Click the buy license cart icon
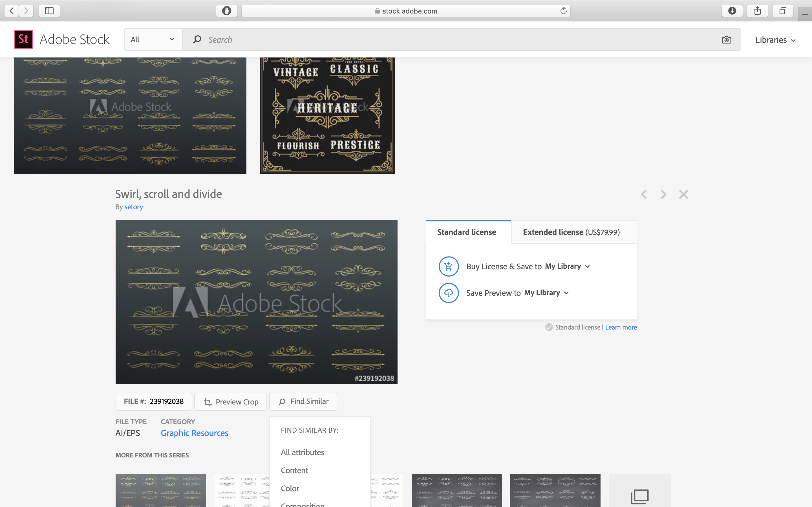Image resolution: width=812 pixels, height=507 pixels. click(448, 266)
